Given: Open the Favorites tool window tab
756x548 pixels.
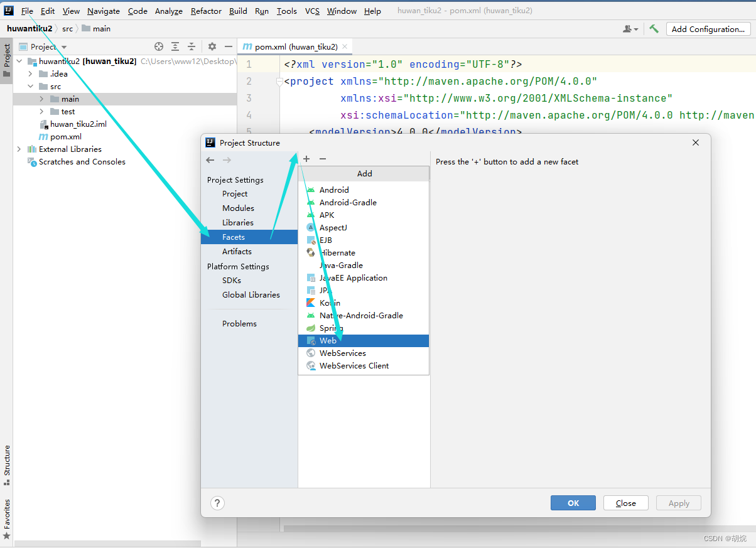Looking at the screenshot, I should pyautogui.click(x=7, y=519).
